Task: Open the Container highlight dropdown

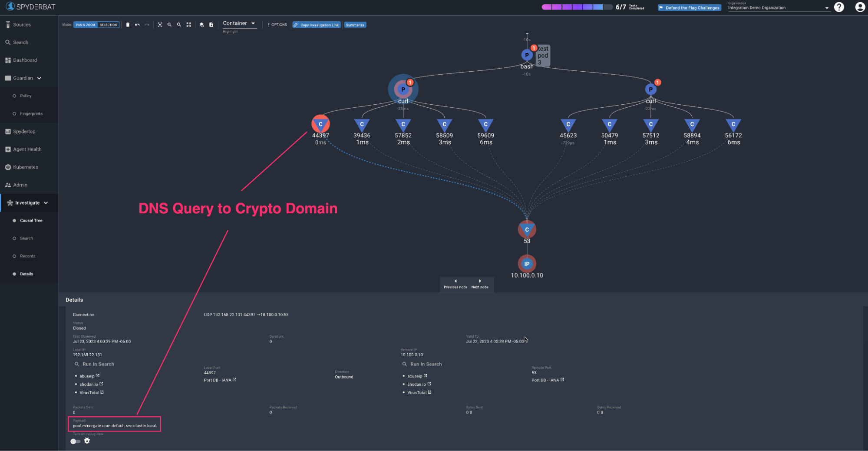Action: (x=239, y=23)
